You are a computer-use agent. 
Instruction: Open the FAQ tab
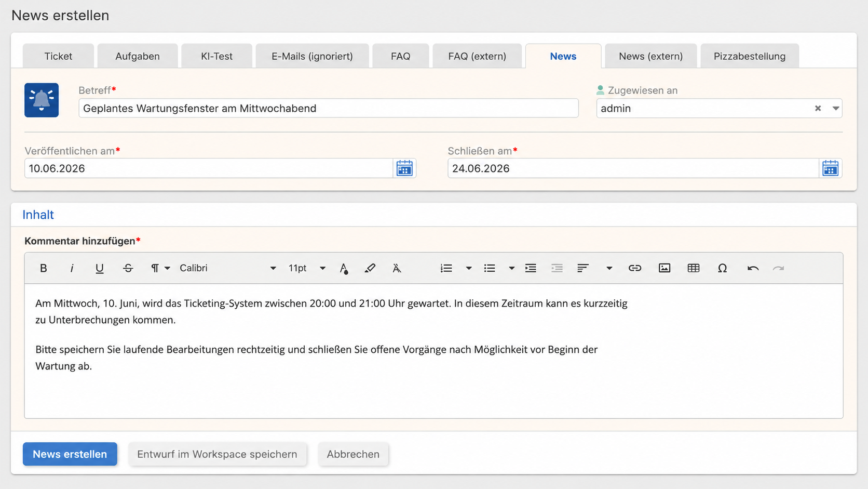click(400, 56)
